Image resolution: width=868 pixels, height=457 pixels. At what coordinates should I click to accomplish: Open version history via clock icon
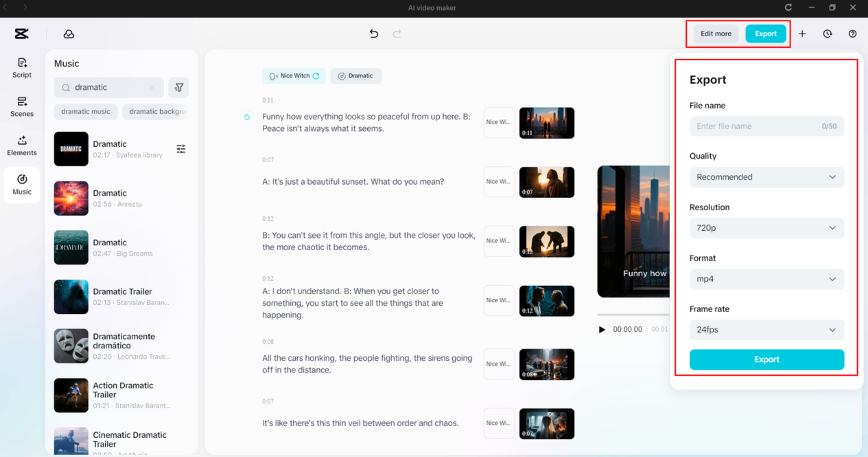point(827,34)
